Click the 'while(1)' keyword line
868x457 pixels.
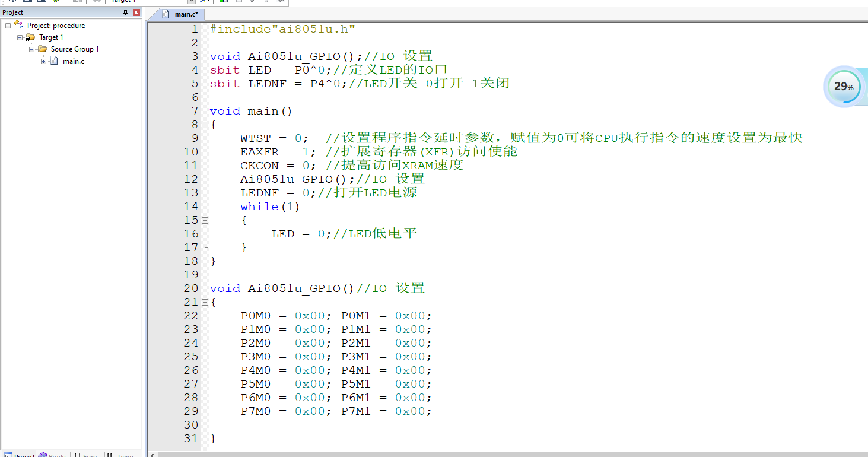click(270, 207)
